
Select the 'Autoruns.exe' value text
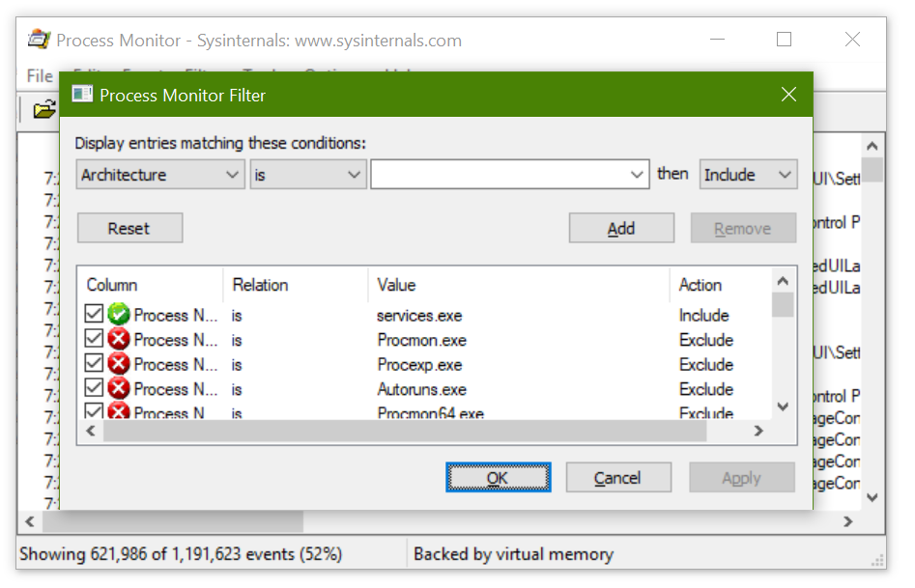(x=422, y=389)
